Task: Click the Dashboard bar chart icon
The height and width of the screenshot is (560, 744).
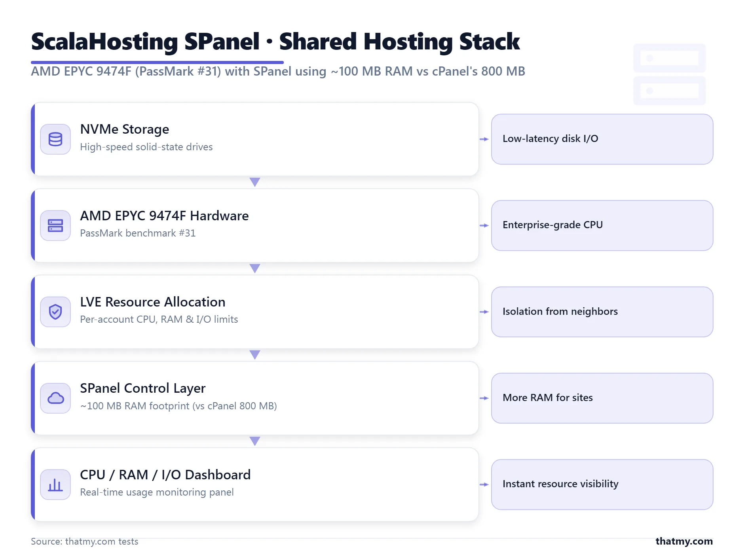Action: point(55,484)
